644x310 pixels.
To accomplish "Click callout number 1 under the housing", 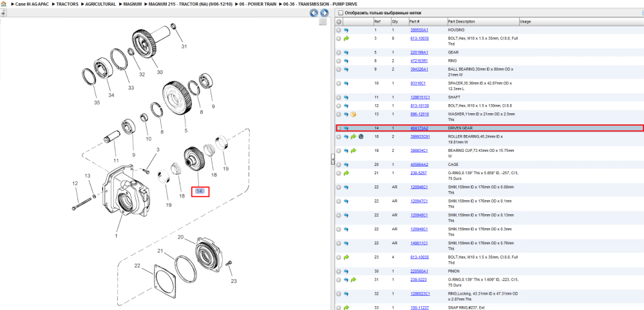I will 116,236.
